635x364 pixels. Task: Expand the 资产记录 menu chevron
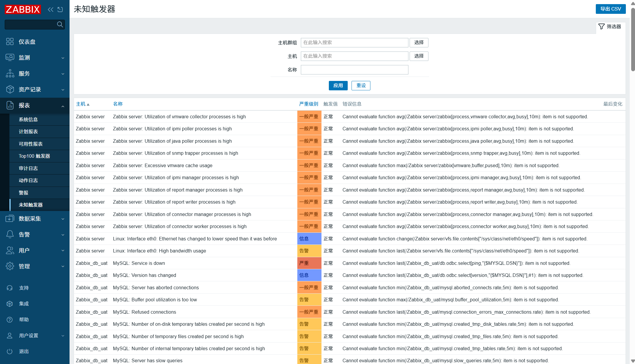[63, 90]
